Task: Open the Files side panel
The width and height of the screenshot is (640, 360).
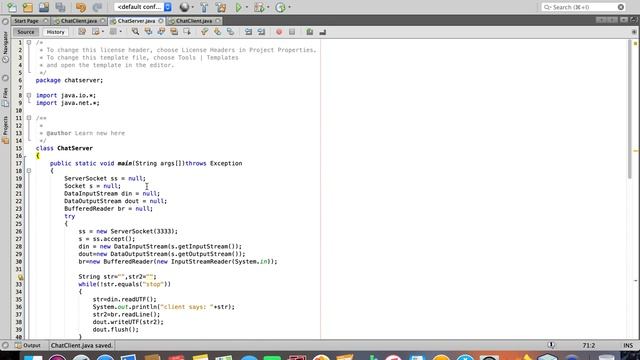Action: pyautogui.click(x=5, y=97)
